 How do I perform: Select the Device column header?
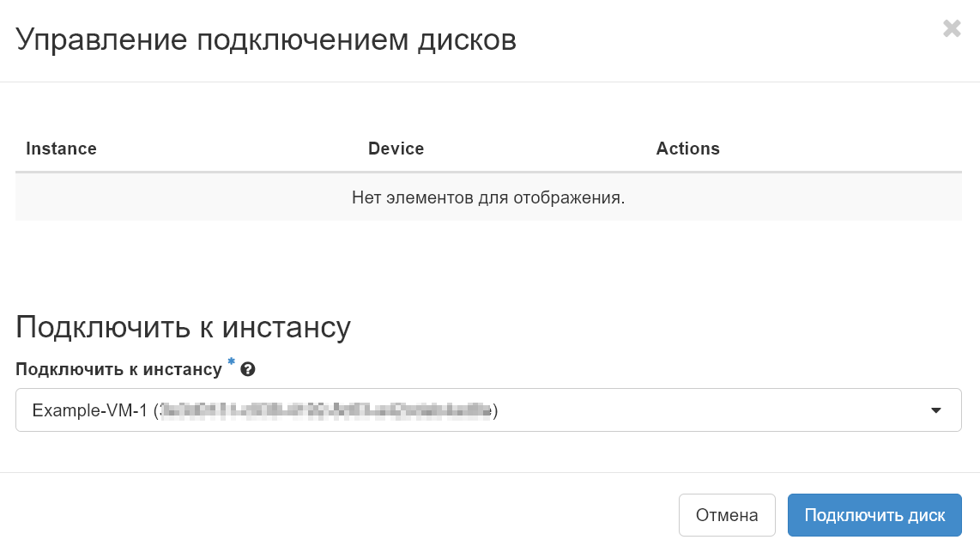(x=396, y=149)
